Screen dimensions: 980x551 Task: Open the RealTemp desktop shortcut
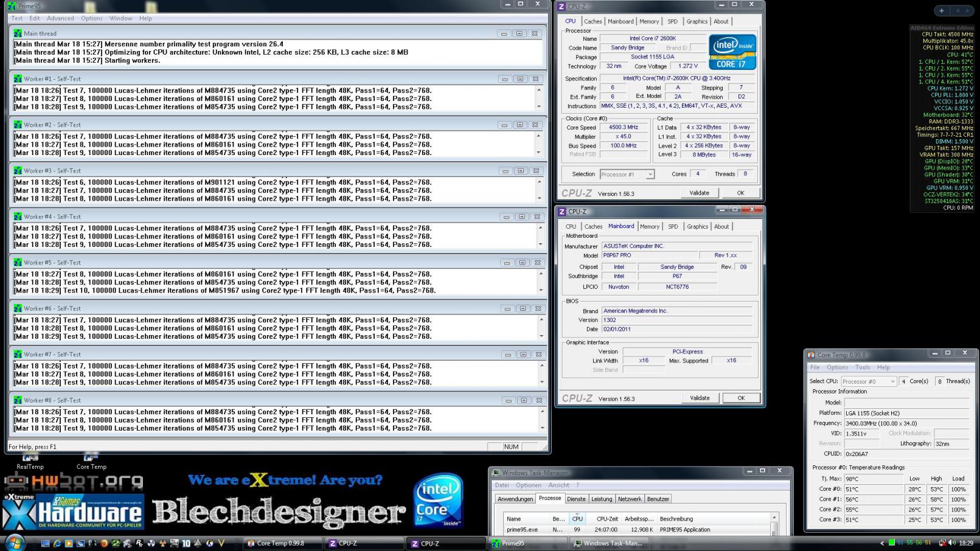(x=30, y=462)
